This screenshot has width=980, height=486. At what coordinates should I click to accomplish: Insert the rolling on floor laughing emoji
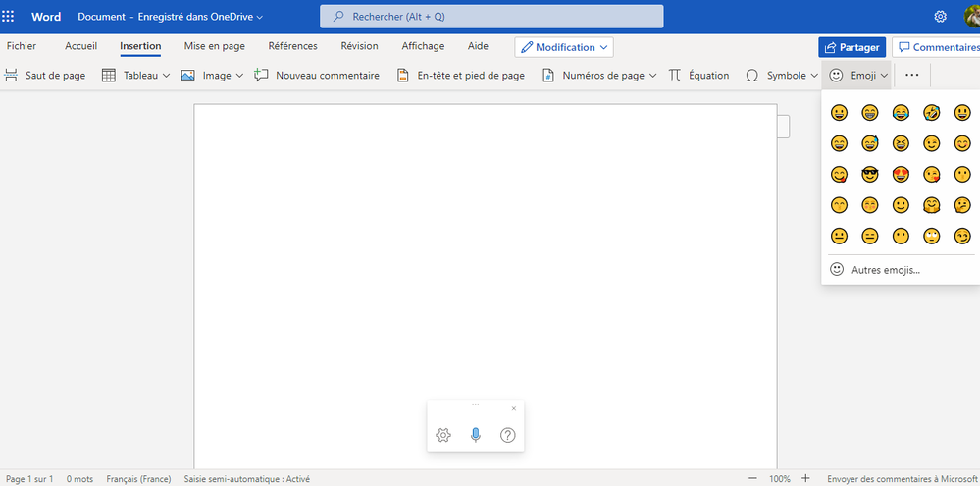pyautogui.click(x=931, y=113)
